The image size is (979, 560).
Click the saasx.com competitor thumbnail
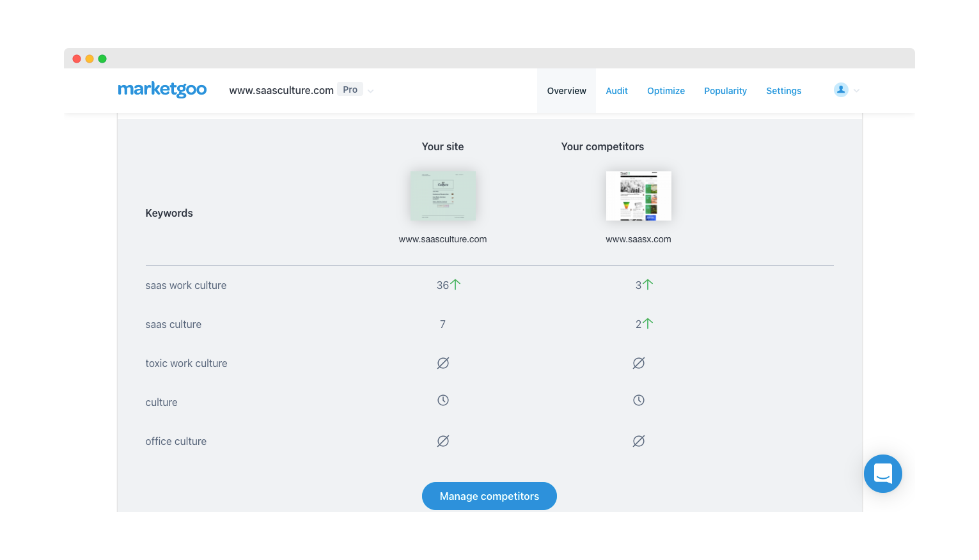(638, 196)
